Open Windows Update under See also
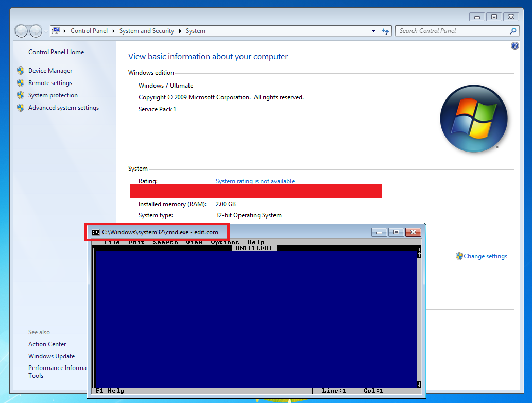Screen dimensions: 532x403 click(52, 356)
